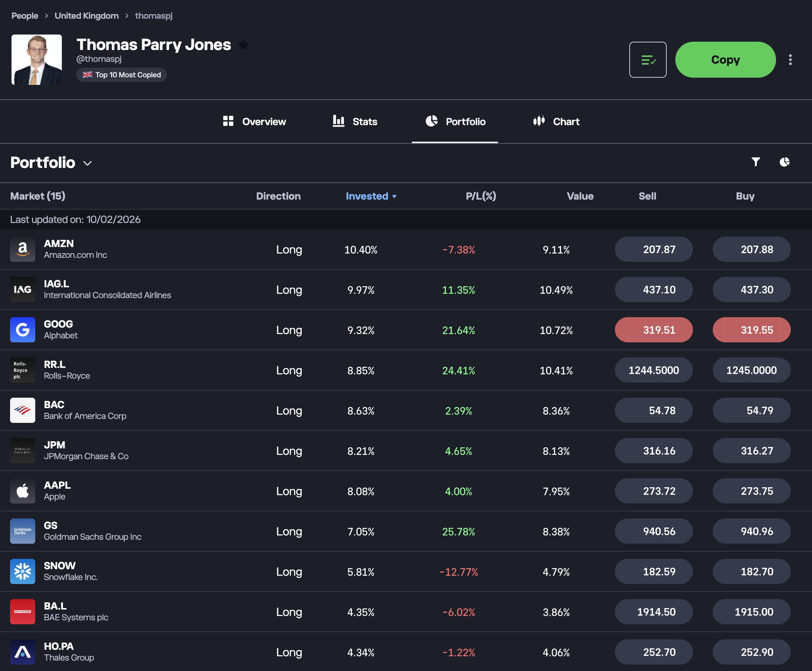This screenshot has width=812, height=671.
Task: Click the Market (15) column header
Action: pos(37,196)
